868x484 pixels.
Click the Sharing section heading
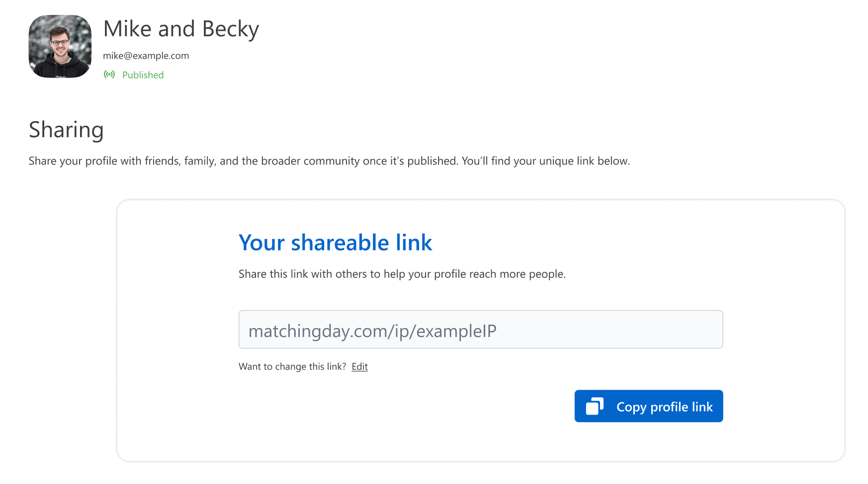tap(66, 130)
